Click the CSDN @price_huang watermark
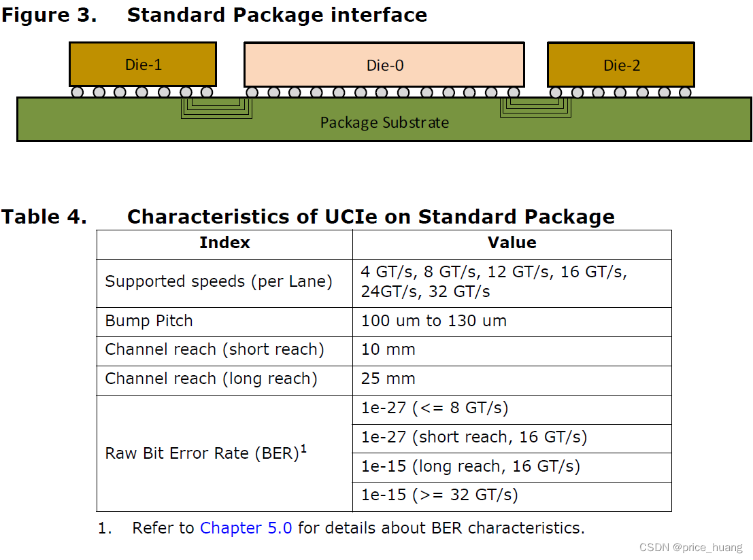This screenshot has width=753, height=560. [690, 548]
